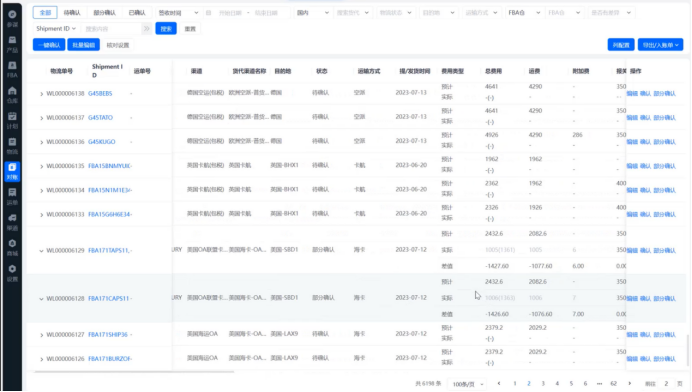Expand row WL000006127

(41, 335)
